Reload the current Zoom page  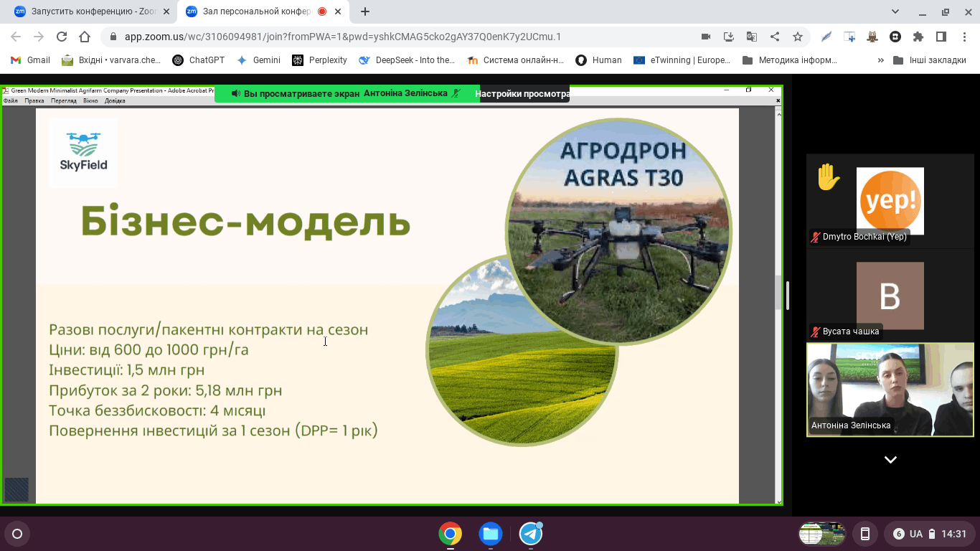coord(62,37)
